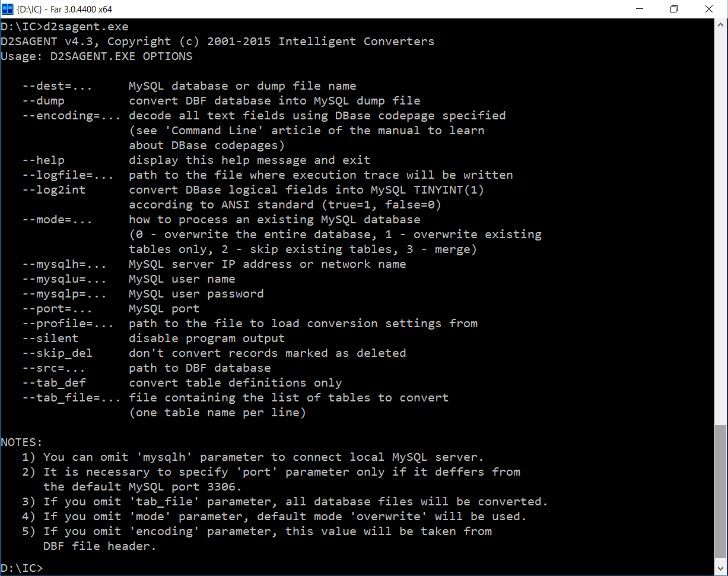This screenshot has width=728, height=576.
Task: Click the scrollbar up arrow
Action: [x=721, y=25]
